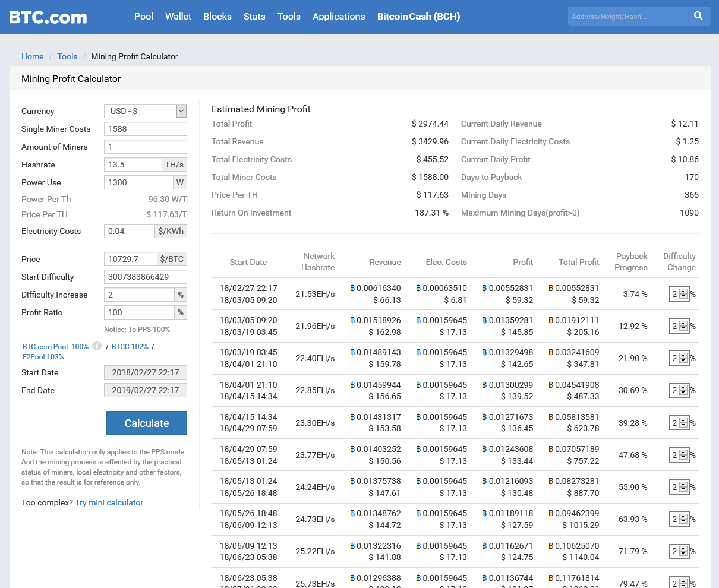Open the Currency dropdown showing USD
The width and height of the screenshot is (719, 588).
[145, 111]
